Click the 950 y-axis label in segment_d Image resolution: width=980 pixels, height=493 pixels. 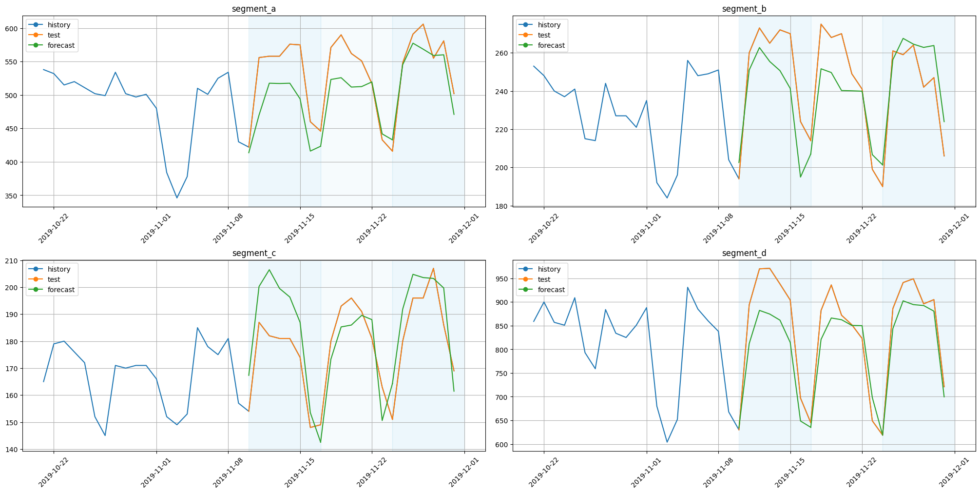click(502, 279)
